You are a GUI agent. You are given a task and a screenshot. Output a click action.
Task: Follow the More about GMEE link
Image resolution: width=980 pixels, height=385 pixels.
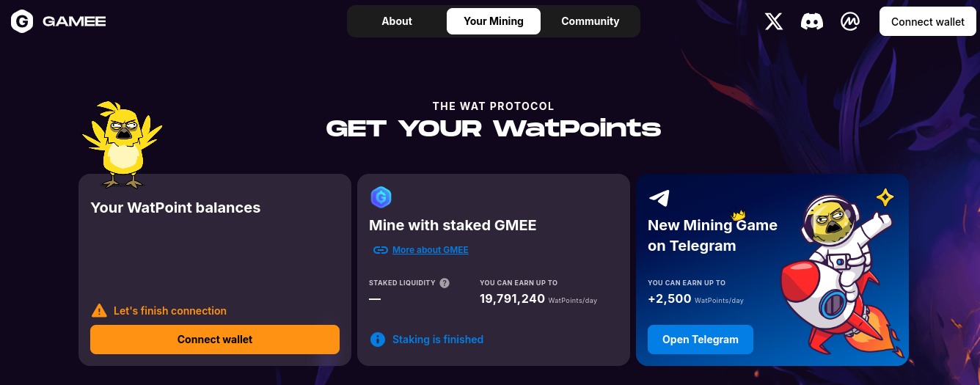(431, 250)
